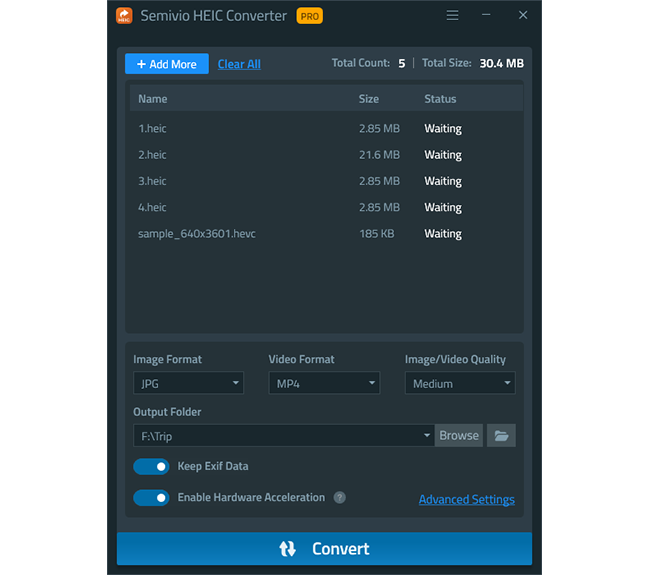This screenshot has height=575, width=650.
Task: Click the Size column header
Action: (369, 99)
